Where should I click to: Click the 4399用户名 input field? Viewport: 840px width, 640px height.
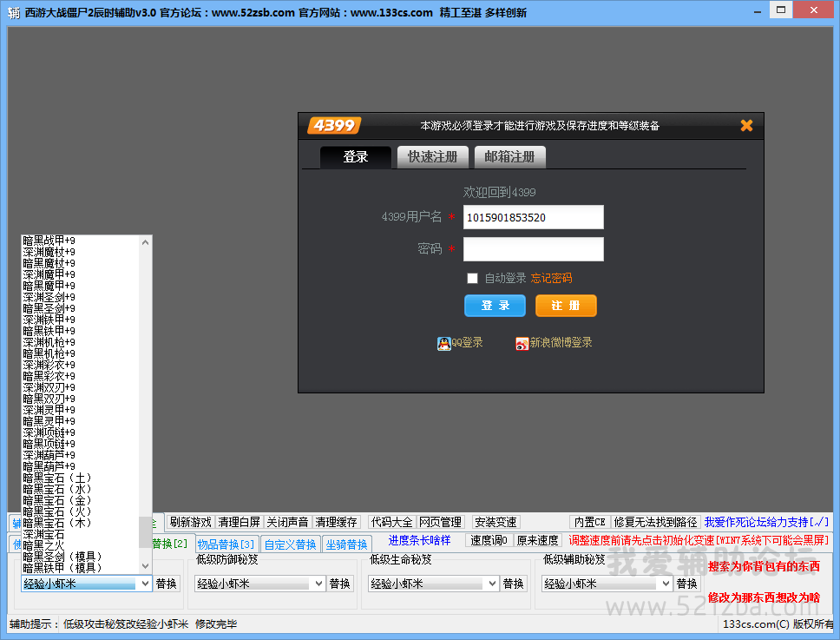[x=533, y=217]
